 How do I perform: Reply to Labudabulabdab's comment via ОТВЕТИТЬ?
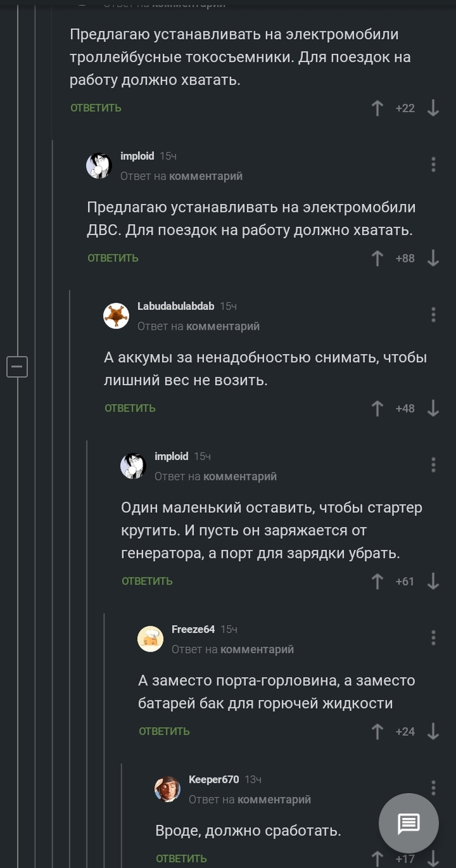(130, 409)
